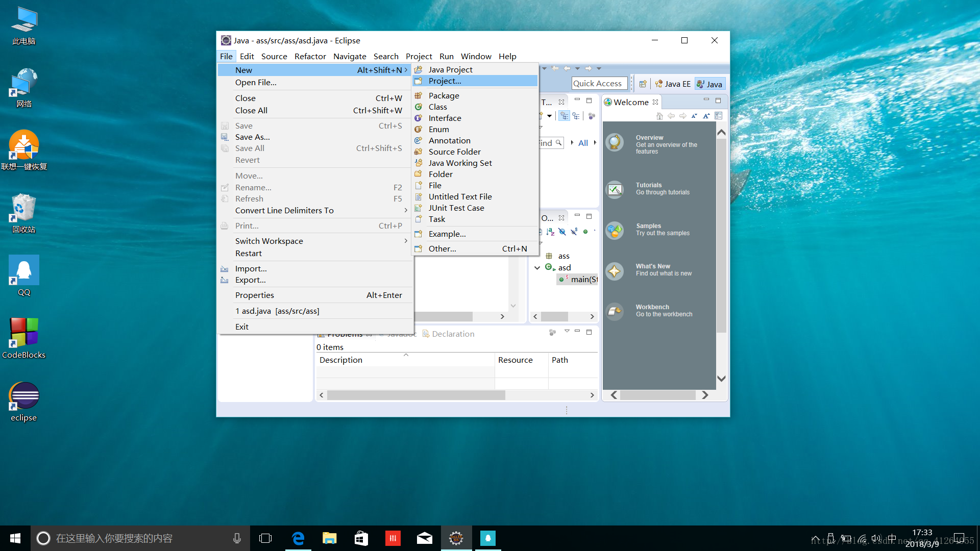Viewport: 980px width, 551px height.
Task: Click the JUnit Test Case icon
Action: coord(420,207)
